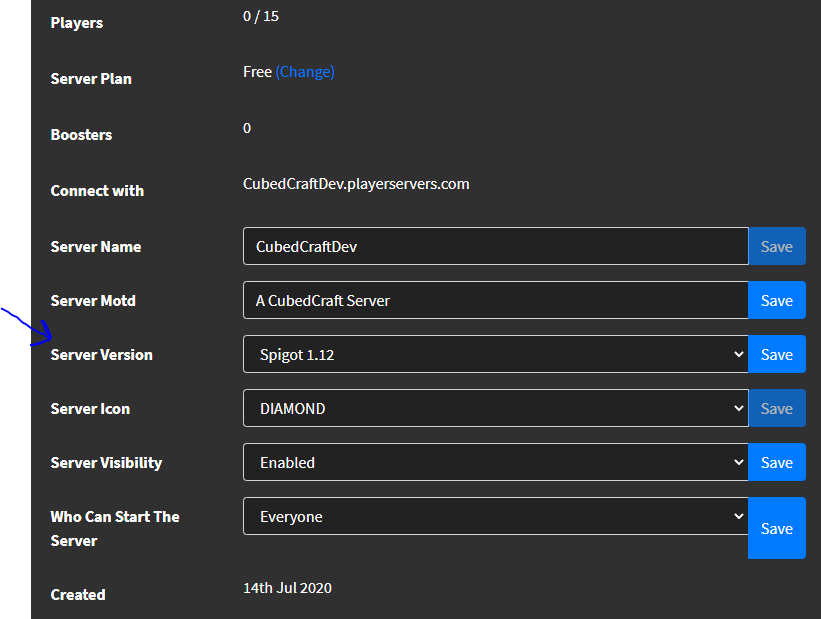
Task: Open the Who Can Start dropdown
Action: [x=495, y=516]
